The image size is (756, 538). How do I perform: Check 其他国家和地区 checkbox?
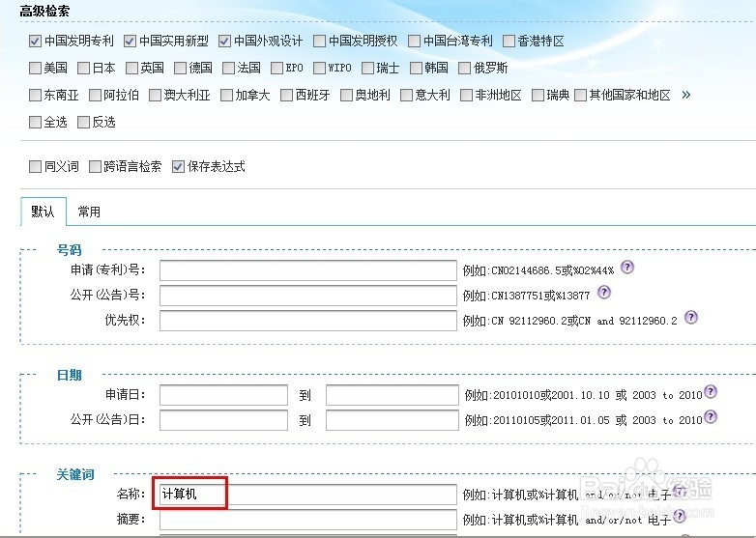tap(580, 95)
